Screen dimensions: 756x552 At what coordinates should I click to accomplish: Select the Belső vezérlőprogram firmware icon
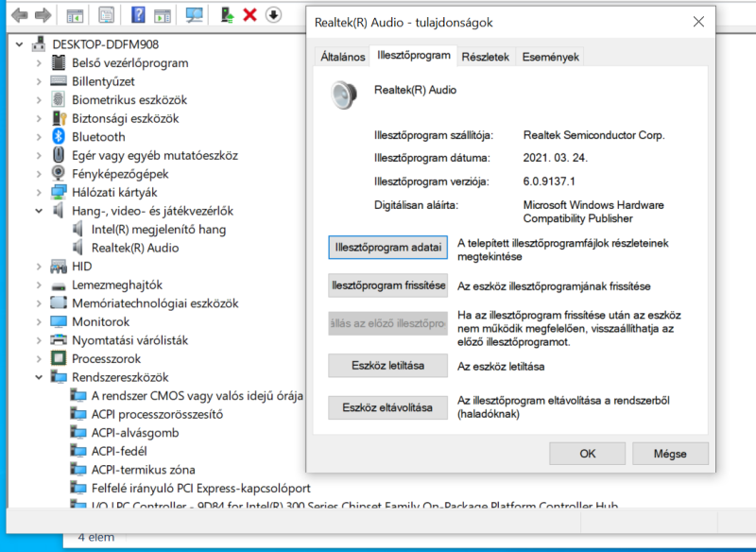tap(59, 62)
